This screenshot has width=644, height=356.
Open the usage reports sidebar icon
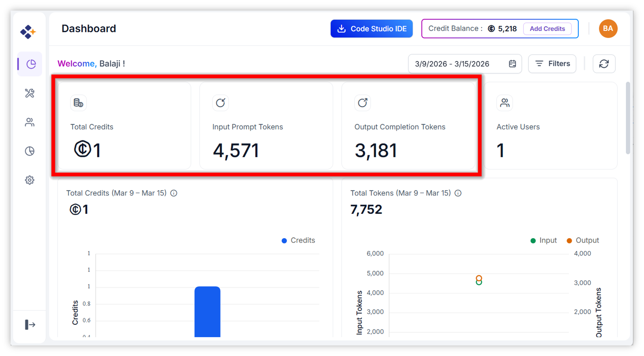[x=30, y=151]
